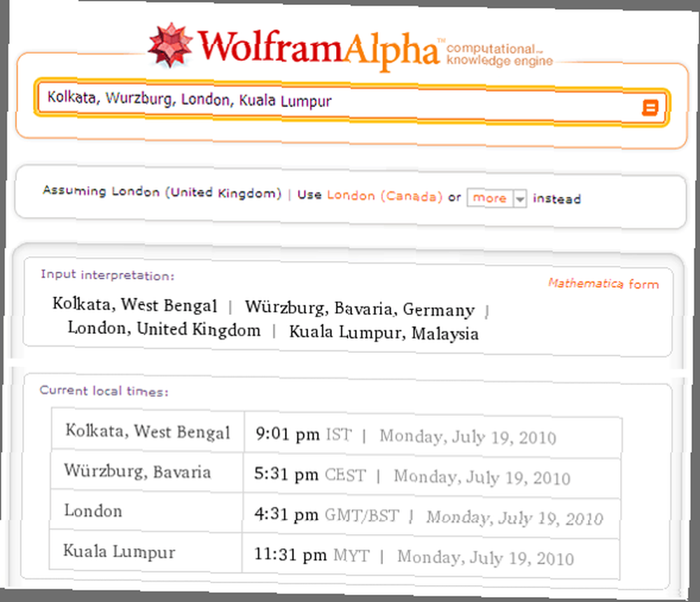Click the date in the Kuala Lumpur row
Viewport: 700px width, 602px height.
pos(486,558)
